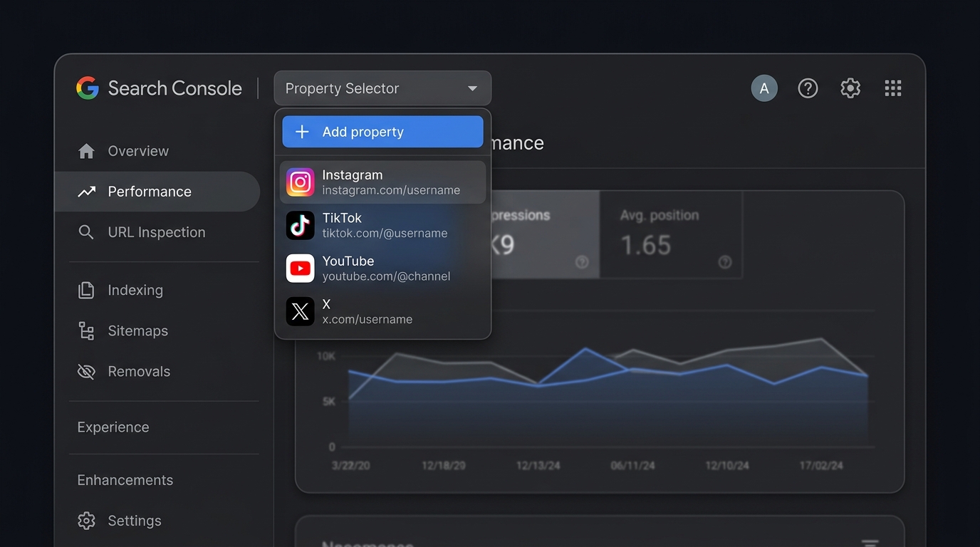Click the YouTube logo icon
This screenshot has width=980, height=547.
[301, 269]
